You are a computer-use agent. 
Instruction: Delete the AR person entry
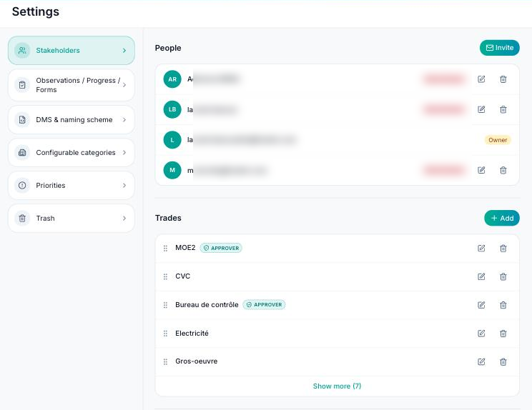click(x=503, y=79)
